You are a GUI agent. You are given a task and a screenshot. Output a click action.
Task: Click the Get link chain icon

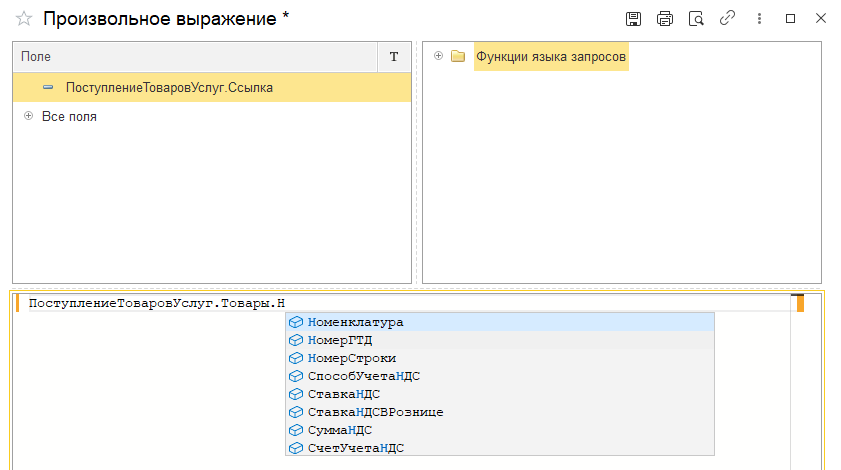(x=727, y=18)
